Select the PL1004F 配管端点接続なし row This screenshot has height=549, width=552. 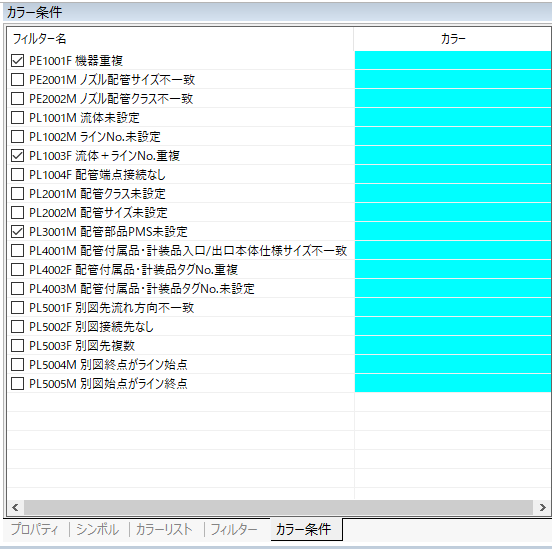point(181,175)
